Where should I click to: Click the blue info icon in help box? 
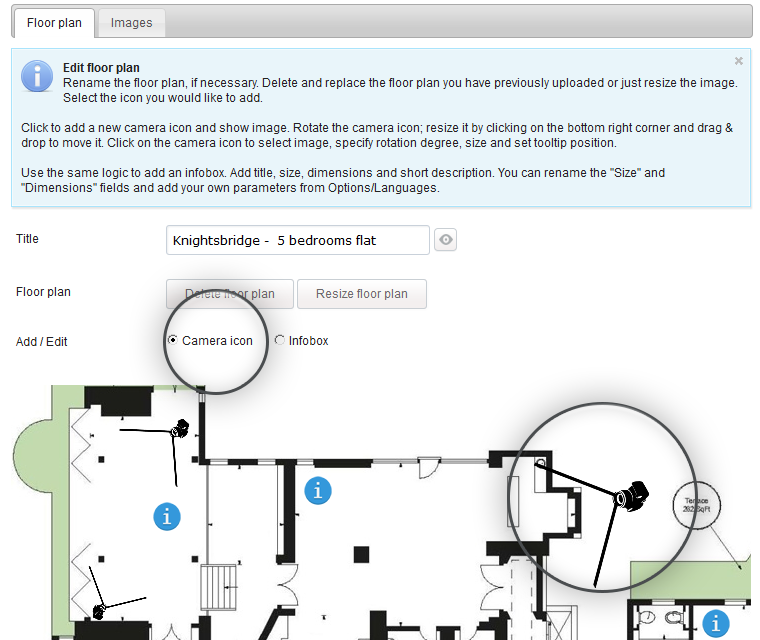pos(37,76)
